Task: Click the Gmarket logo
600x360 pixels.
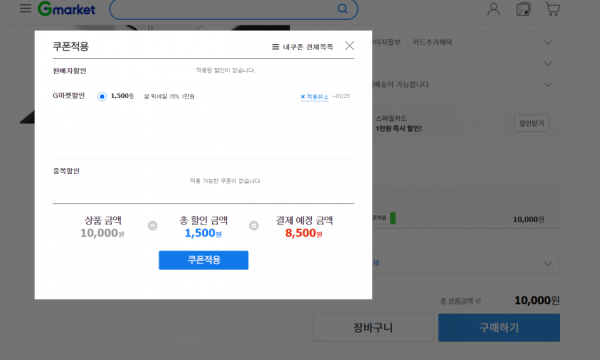Action: tap(67, 9)
